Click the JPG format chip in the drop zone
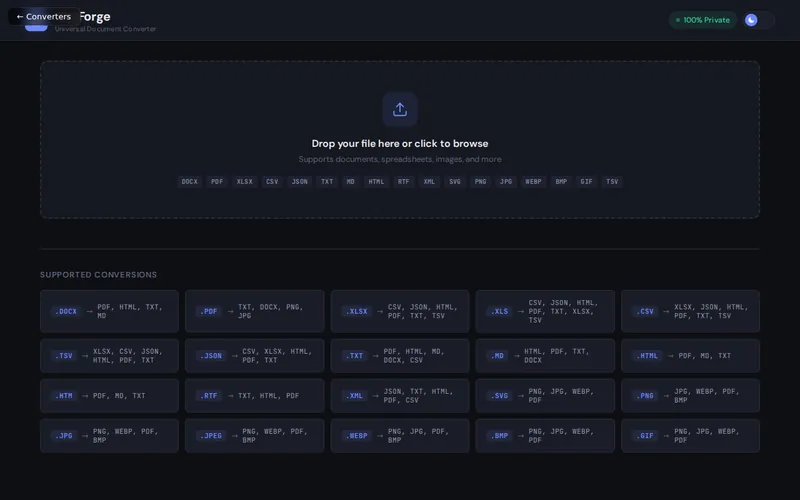The height and width of the screenshot is (500, 800). pyautogui.click(x=506, y=182)
